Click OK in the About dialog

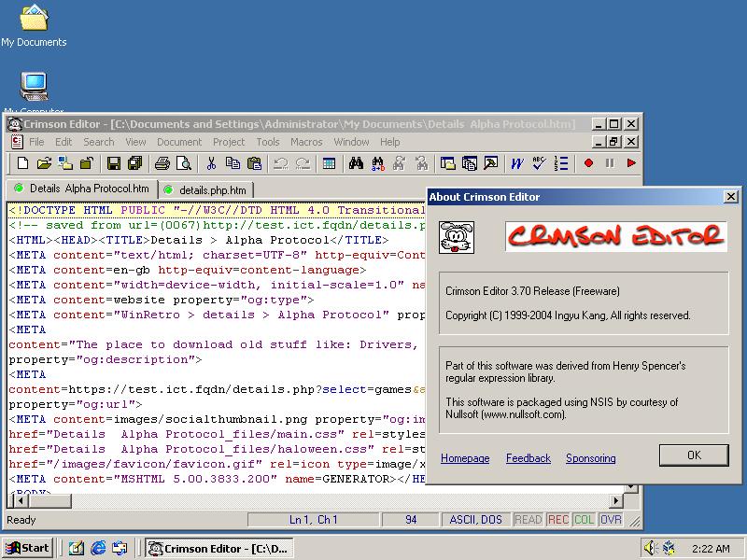693,455
